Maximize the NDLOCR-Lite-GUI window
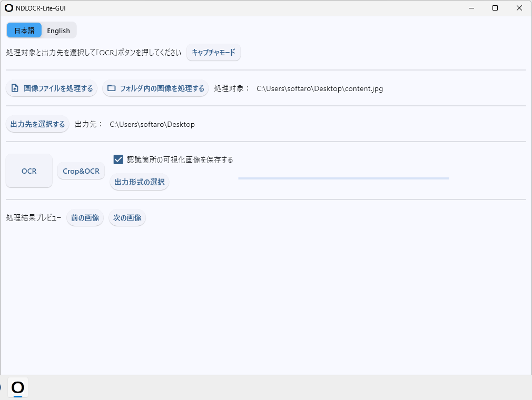Screen dimensions: 532x400 coord(495,8)
